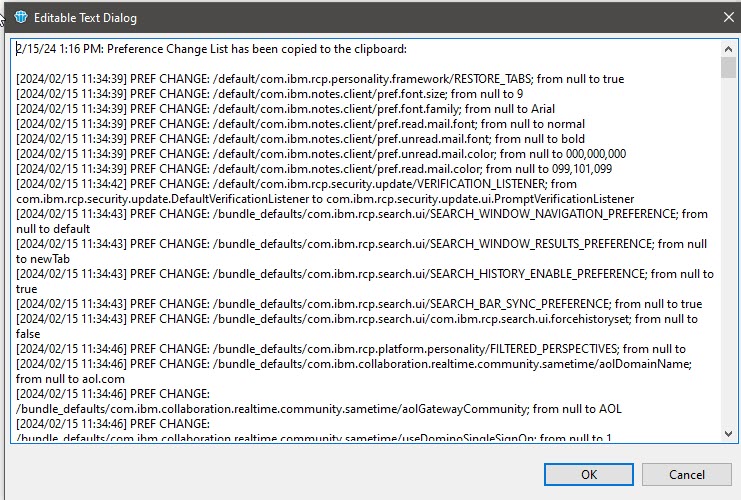Click the VERIFICATION_LISTENER pref change line
This screenshot has width=741, height=500.
(x=296, y=184)
